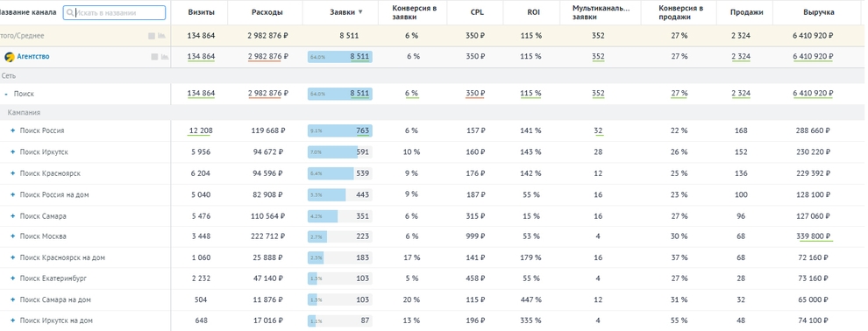Toggle the checkbox in Агентство row
This screenshot has width=868, height=331.
click(x=154, y=57)
